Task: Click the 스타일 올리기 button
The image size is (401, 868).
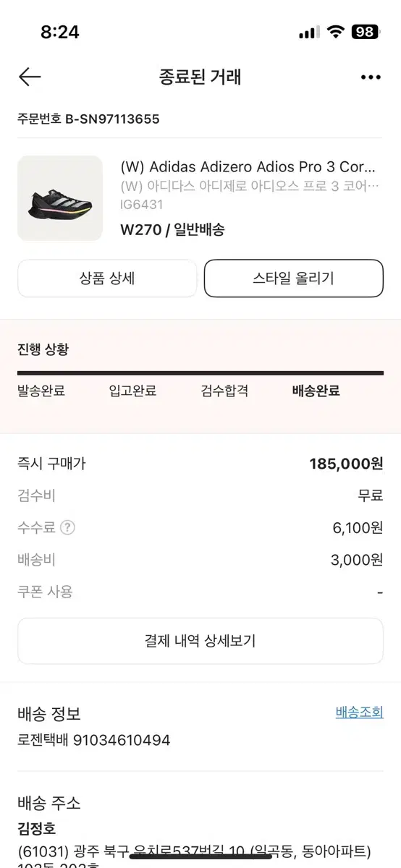Action: (294, 278)
